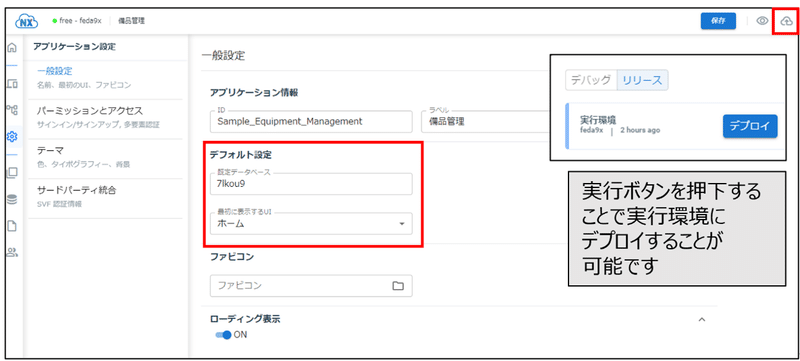The image size is (800, 361).
Task: Collapse the ローディング表示 section chevron
Action: [702, 319]
